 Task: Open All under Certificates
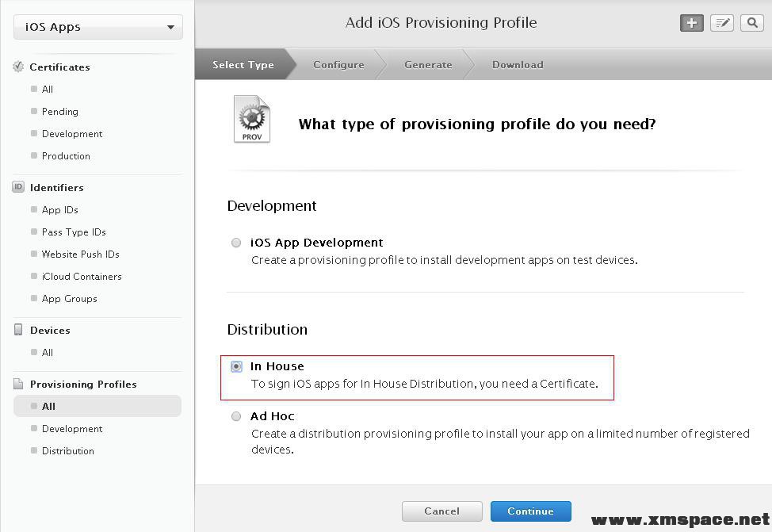[48, 89]
